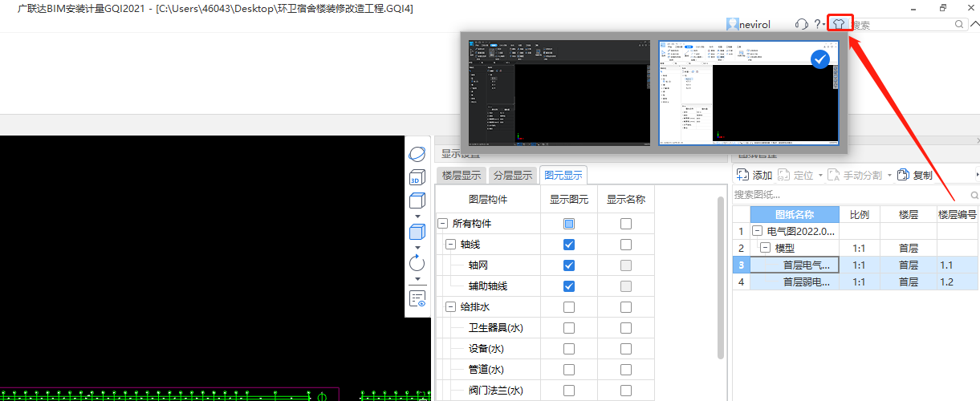980x401 pixels.
Task: Toggle 显示图元 for 所有构件
Action: click(x=569, y=223)
